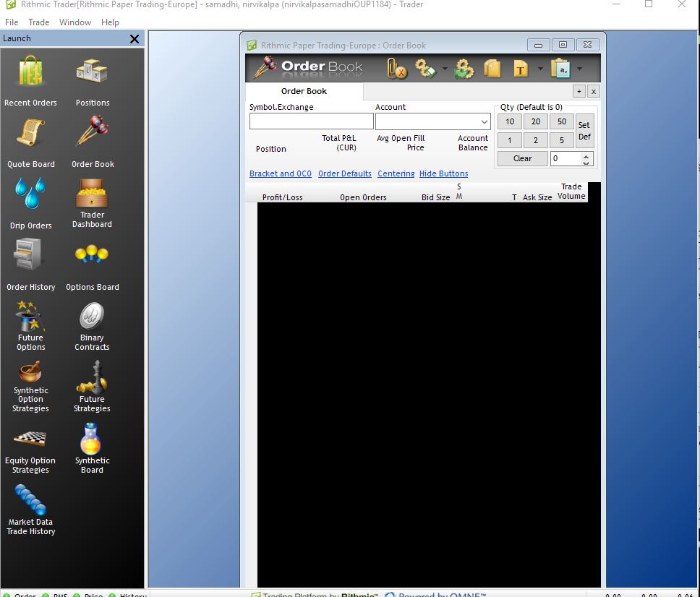Select the Order Book tab
Screen dimensions: 700x597
[304, 91]
